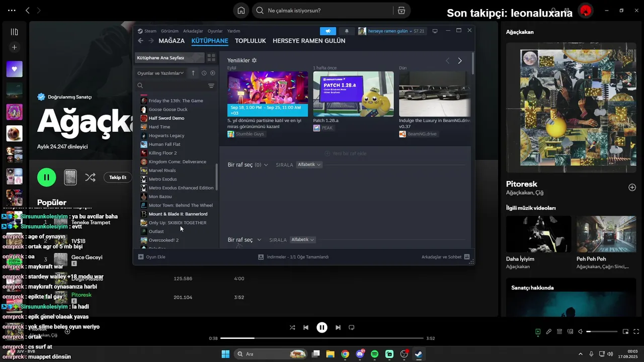Image resolution: width=644 pixels, height=362 pixels.
Task: Pause artist playback with green button
Action: pyautogui.click(x=47, y=177)
